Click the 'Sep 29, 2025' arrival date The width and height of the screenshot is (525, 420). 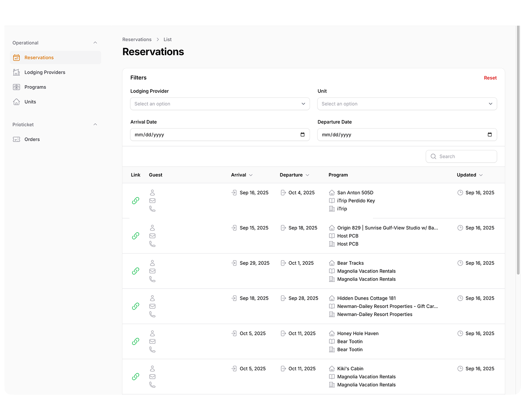(254, 263)
